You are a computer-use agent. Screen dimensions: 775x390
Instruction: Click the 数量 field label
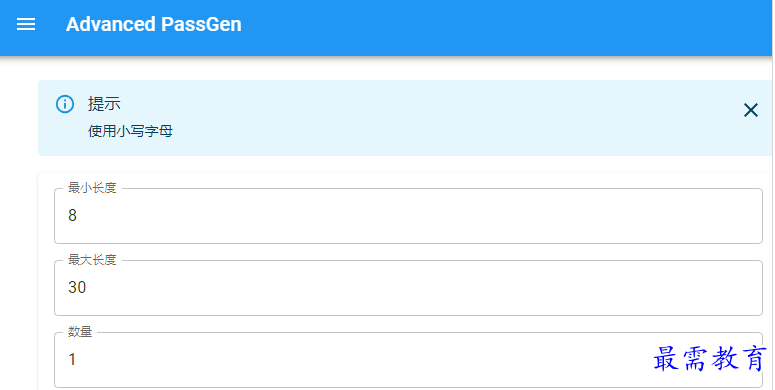coord(80,332)
